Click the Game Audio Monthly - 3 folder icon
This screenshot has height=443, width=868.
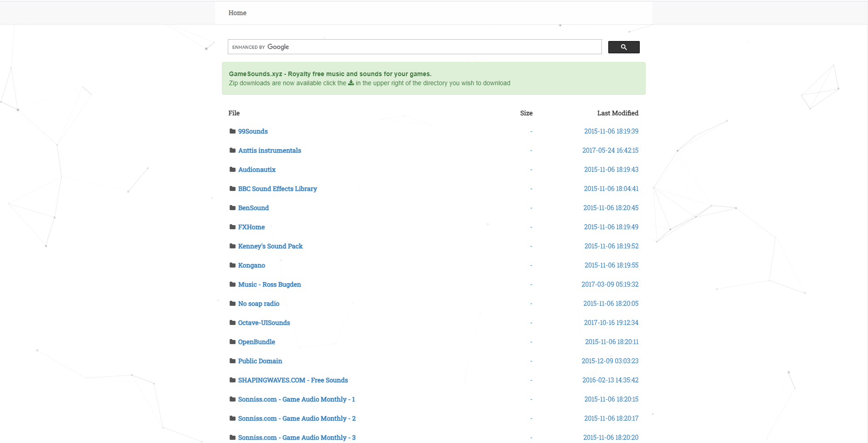(x=232, y=438)
